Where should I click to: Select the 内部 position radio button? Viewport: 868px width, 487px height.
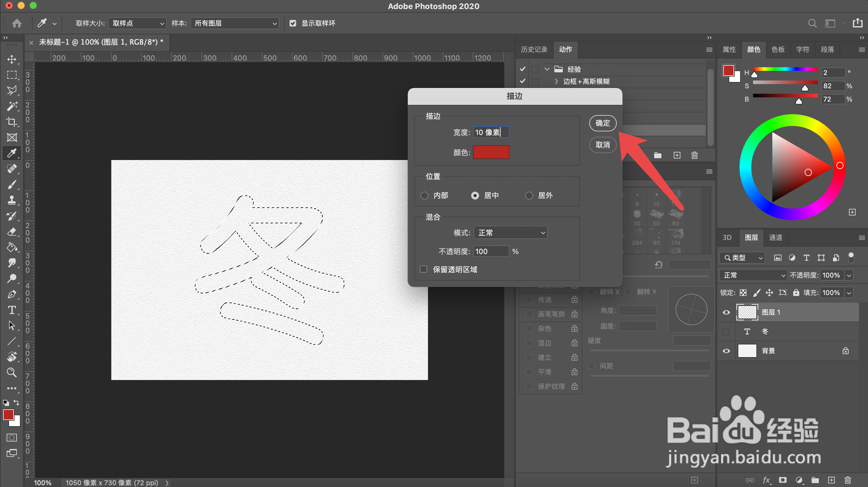(424, 195)
